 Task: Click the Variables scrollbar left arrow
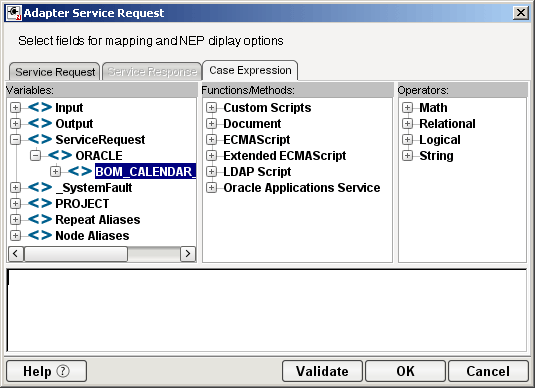tap(16, 254)
